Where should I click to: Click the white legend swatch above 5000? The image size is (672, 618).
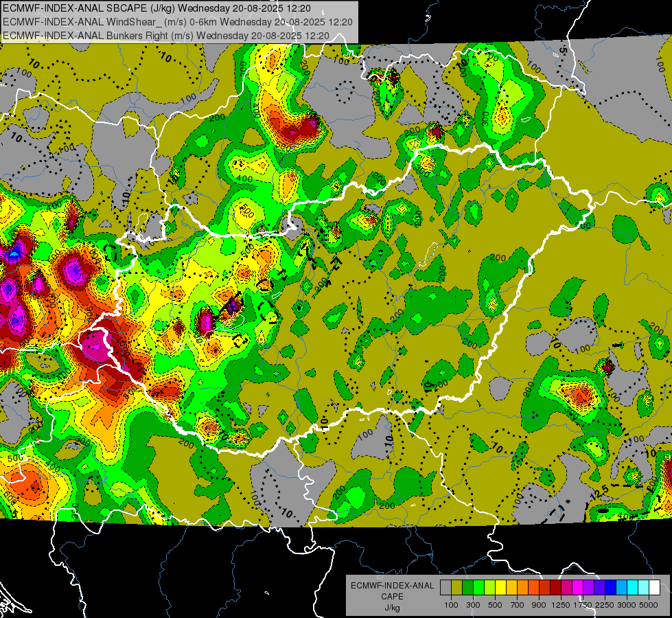click(x=654, y=588)
